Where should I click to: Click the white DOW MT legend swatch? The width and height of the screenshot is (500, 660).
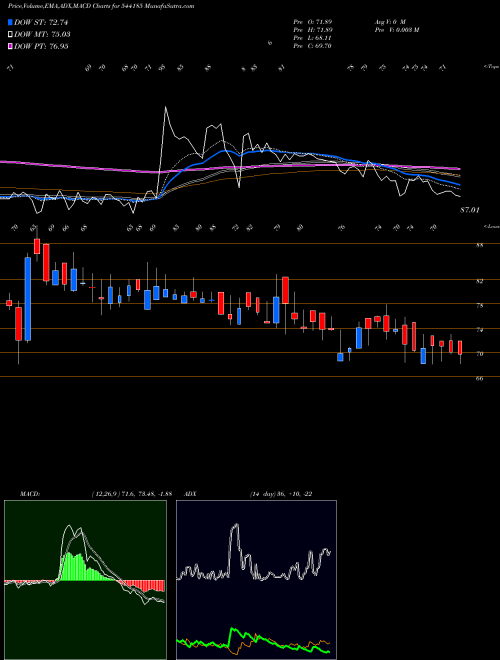tap(10, 35)
